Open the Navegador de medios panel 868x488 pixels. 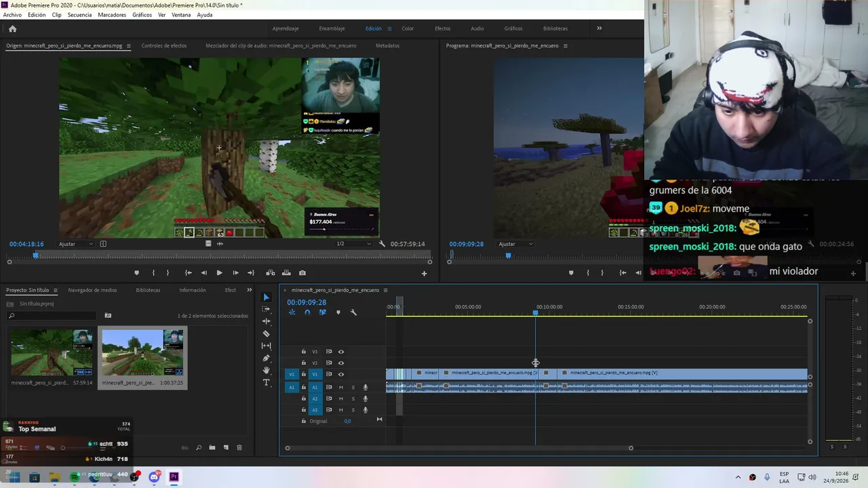tap(92, 290)
